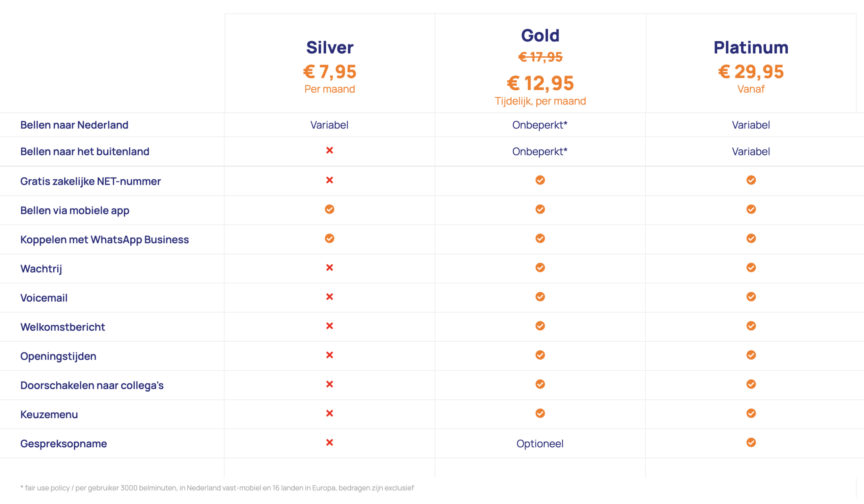864x504 pixels.
Task: Click Silver checkmark for Koppelen met WhatsApp Business
Action: pyautogui.click(x=329, y=239)
